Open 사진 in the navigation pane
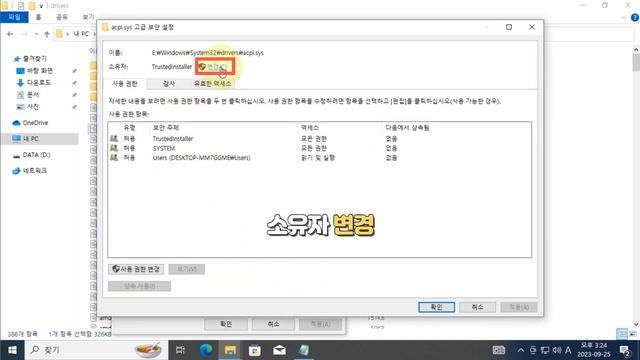 (33, 107)
